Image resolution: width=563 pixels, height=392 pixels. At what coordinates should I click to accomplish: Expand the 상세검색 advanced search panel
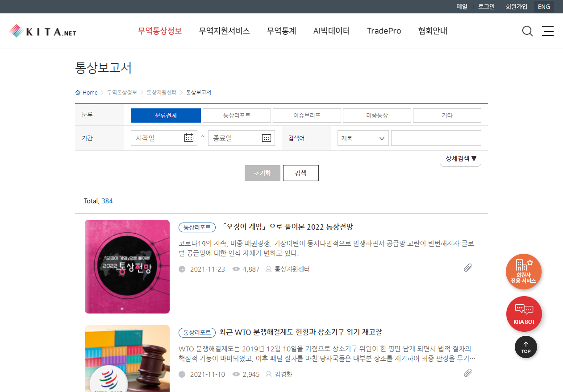(x=460, y=158)
